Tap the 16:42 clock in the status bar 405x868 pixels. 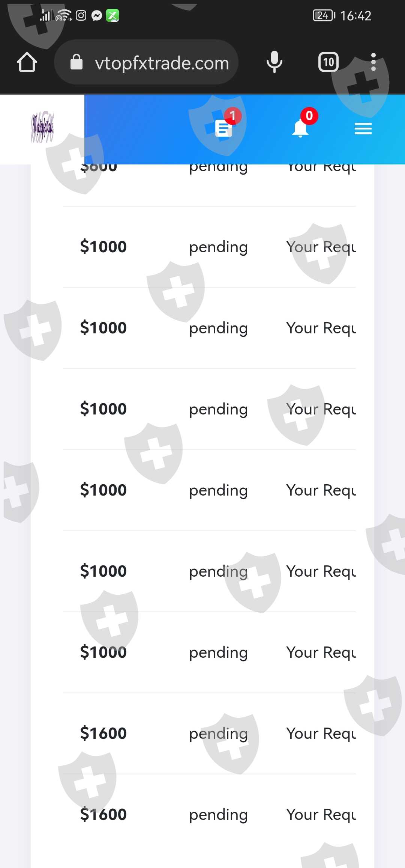(x=355, y=16)
